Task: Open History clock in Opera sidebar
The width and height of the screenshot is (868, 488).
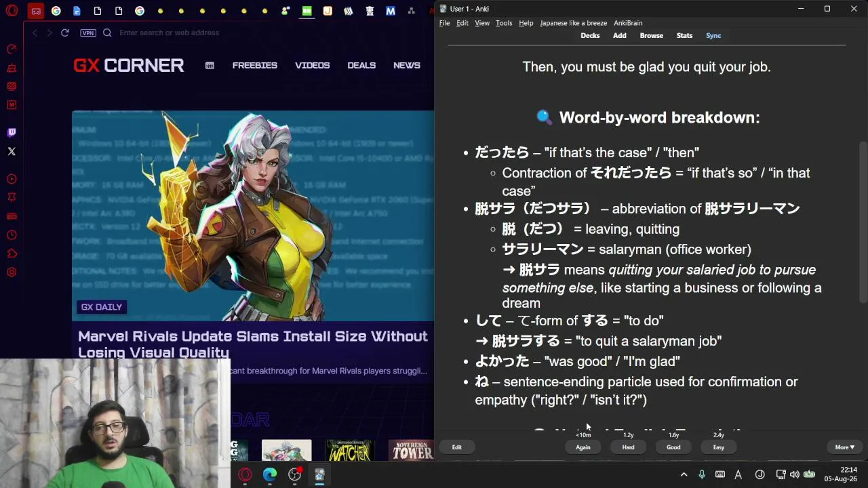Action: pos(12,235)
